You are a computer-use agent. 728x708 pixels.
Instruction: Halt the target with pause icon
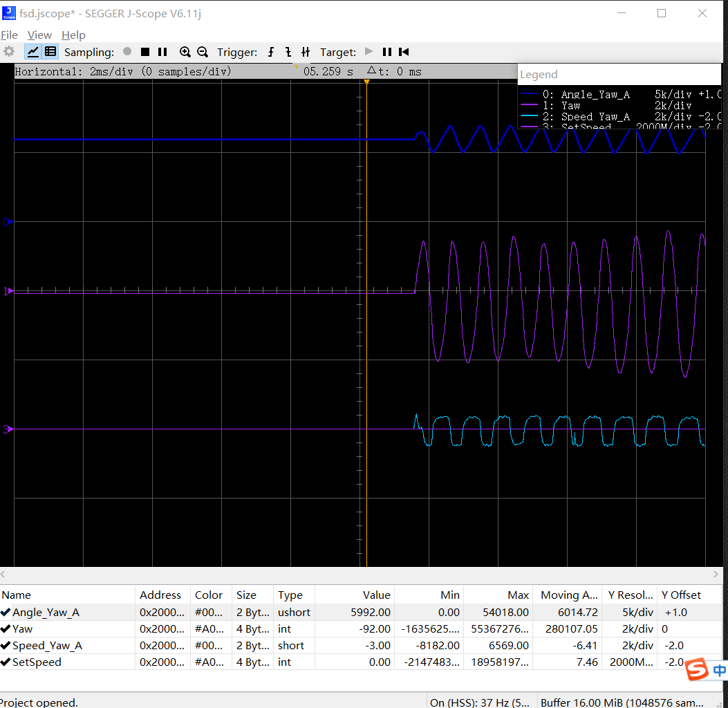[x=386, y=52]
